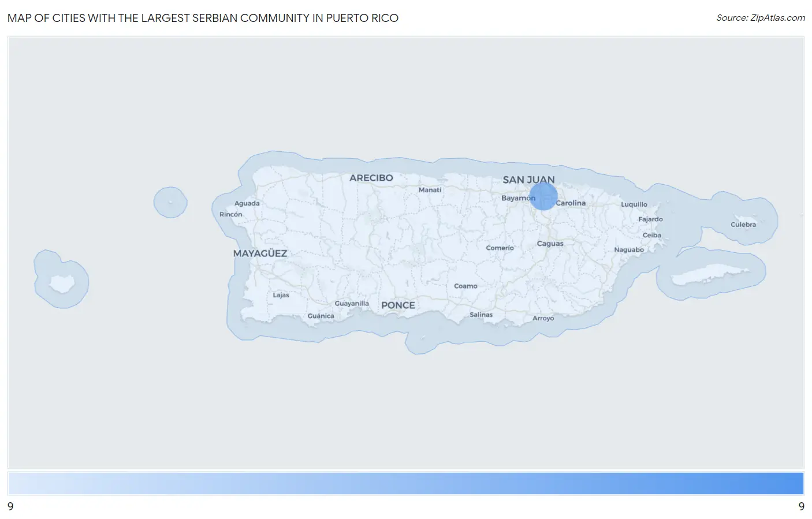Click the Guánica city label
Viewport: 812px width, 519px height.
(x=321, y=316)
